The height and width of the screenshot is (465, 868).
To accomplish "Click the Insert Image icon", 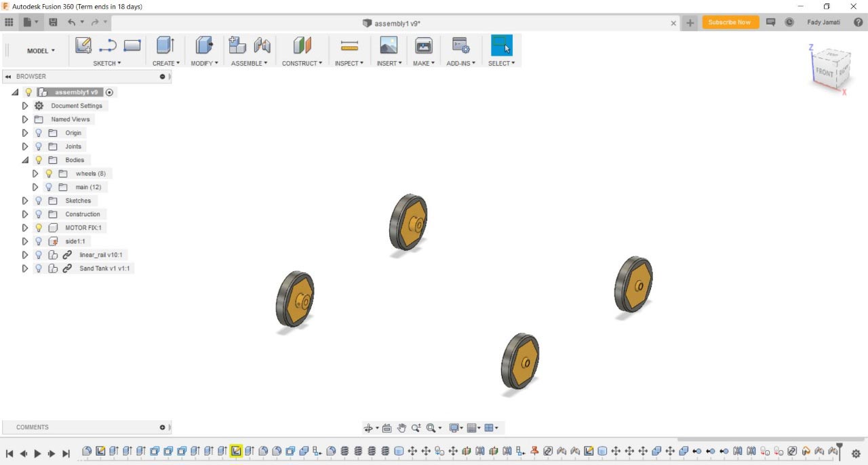I will tap(388, 45).
